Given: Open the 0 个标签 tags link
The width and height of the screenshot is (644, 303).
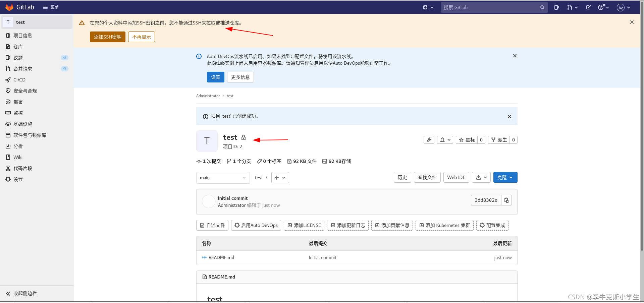Looking at the screenshot, I should point(269,161).
